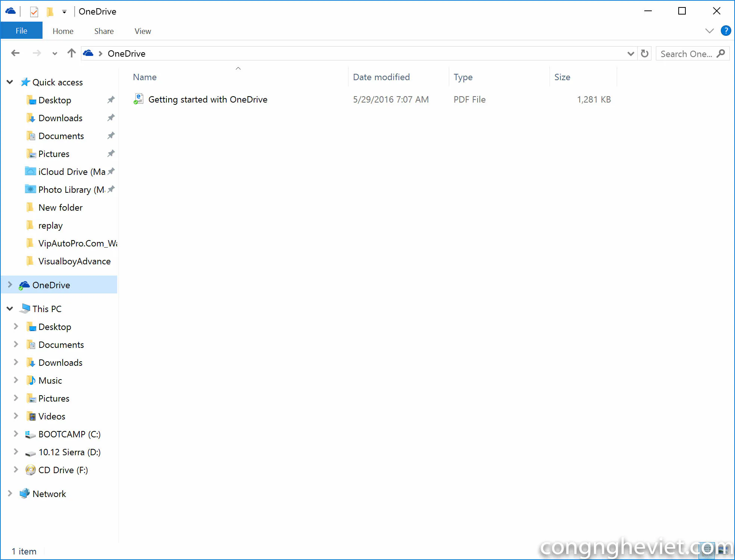
Task: Sort files by the Name column header
Action: [145, 77]
